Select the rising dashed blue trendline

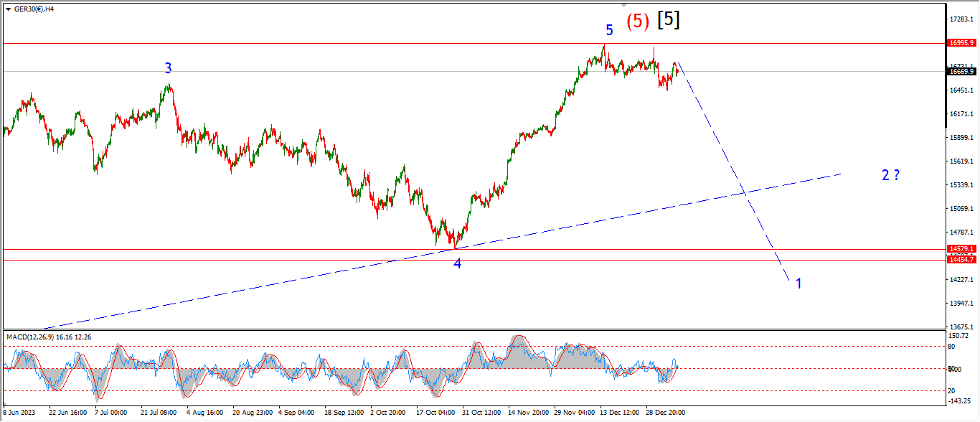click(441, 250)
